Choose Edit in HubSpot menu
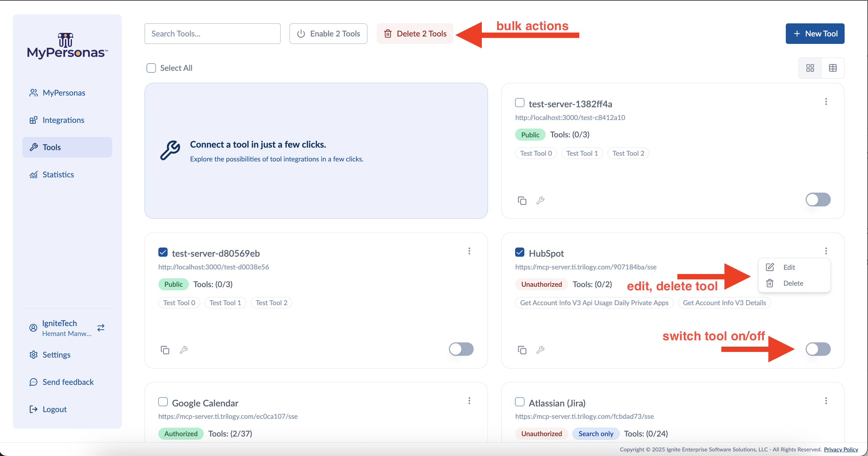868x456 pixels. pos(794,267)
